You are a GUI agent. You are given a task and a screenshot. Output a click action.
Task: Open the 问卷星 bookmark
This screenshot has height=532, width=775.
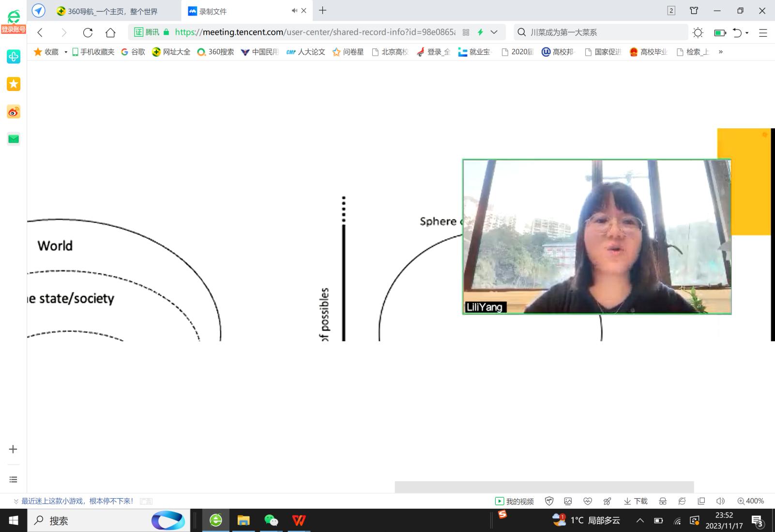[348, 52]
